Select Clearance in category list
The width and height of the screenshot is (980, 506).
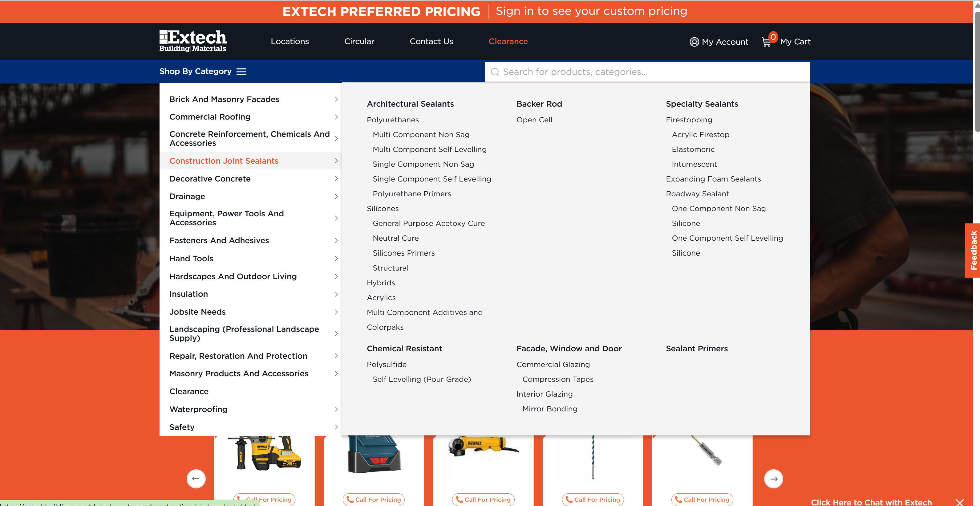pos(189,391)
